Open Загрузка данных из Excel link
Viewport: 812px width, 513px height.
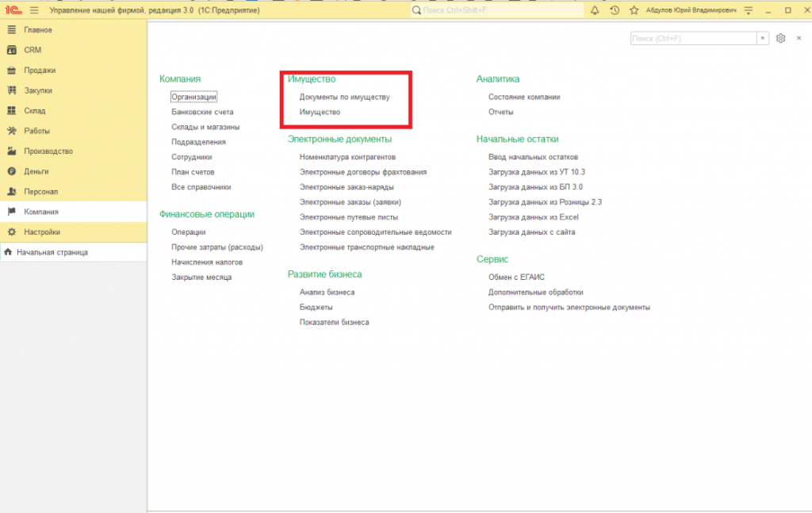coord(534,217)
